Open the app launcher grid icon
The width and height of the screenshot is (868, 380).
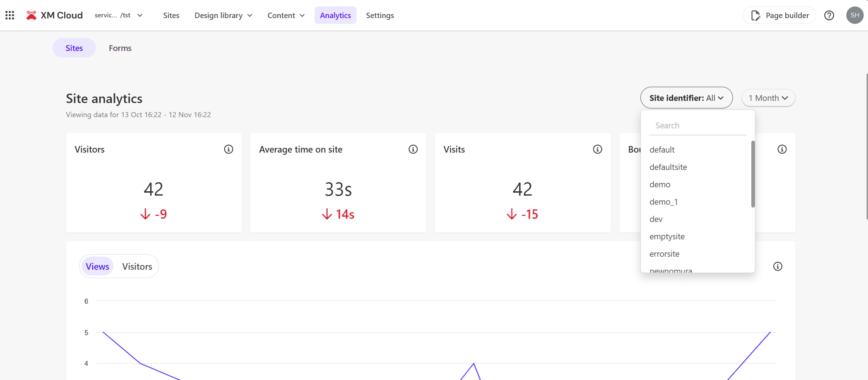coord(10,15)
